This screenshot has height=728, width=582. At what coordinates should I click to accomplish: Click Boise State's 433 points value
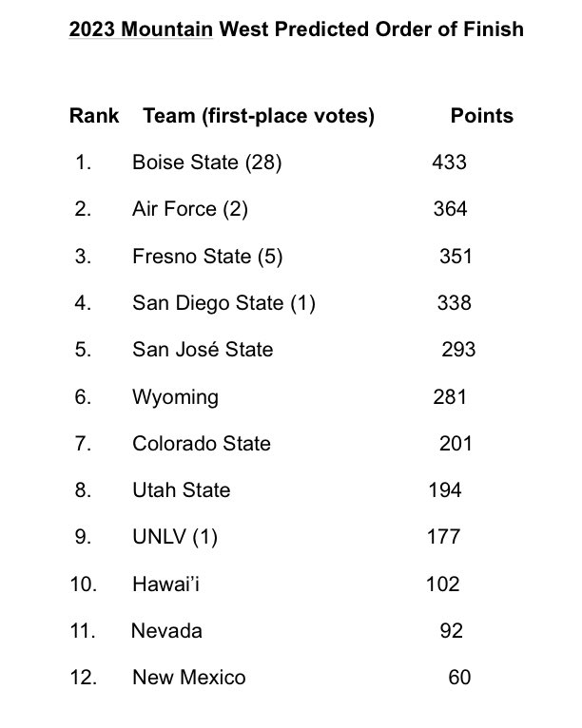[x=449, y=163]
